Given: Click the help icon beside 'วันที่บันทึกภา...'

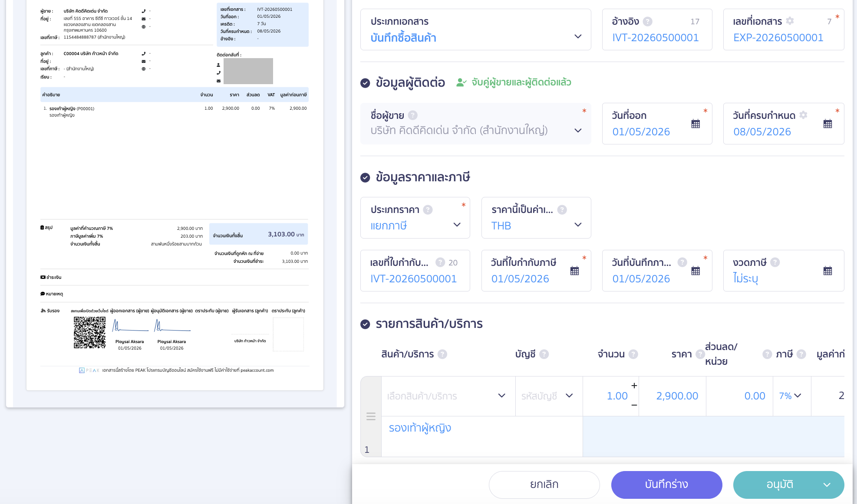Looking at the screenshot, I should 682,262.
